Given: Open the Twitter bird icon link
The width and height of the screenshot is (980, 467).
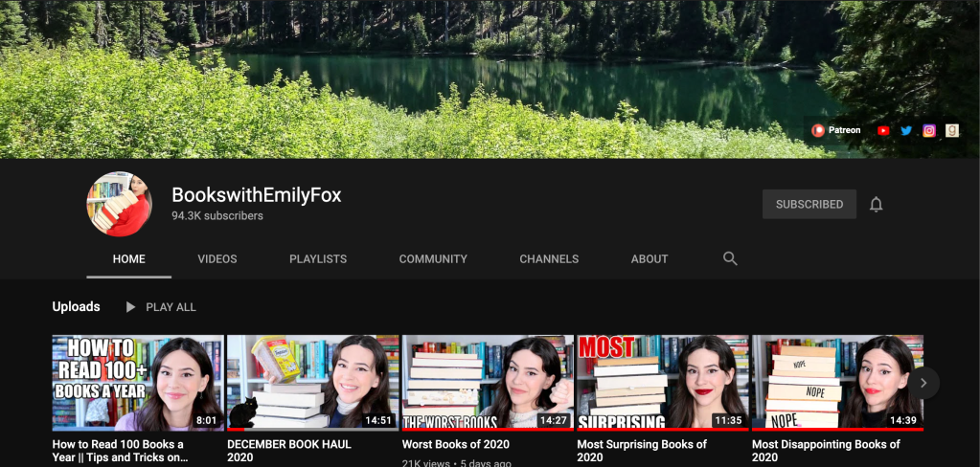Looking at the screenshot, I should pyautogui.click(x=906, y=130).
